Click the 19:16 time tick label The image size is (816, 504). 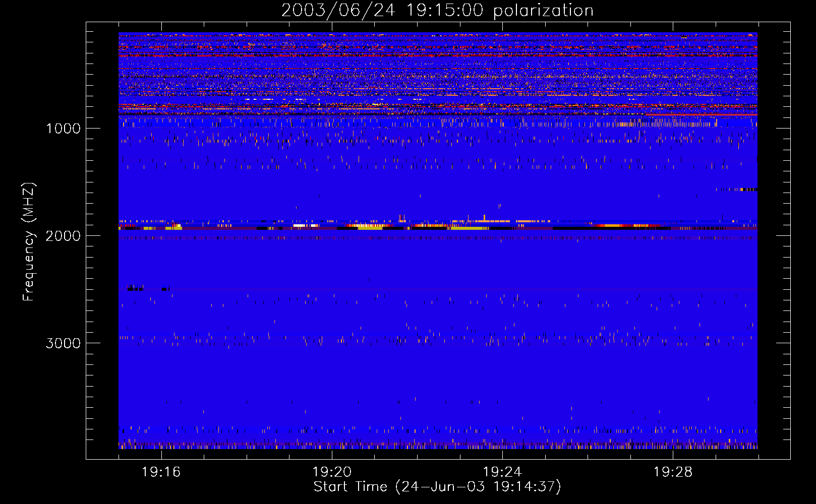[161, 472]
